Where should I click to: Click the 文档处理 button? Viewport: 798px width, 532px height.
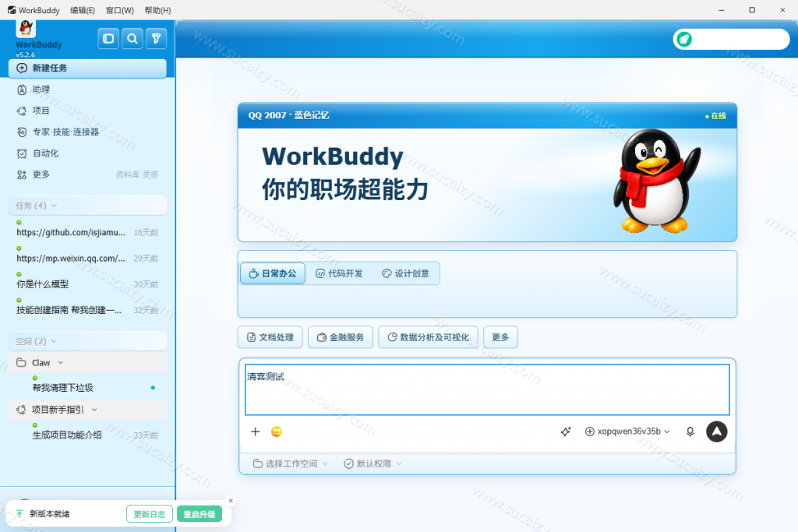click(270, 337)
